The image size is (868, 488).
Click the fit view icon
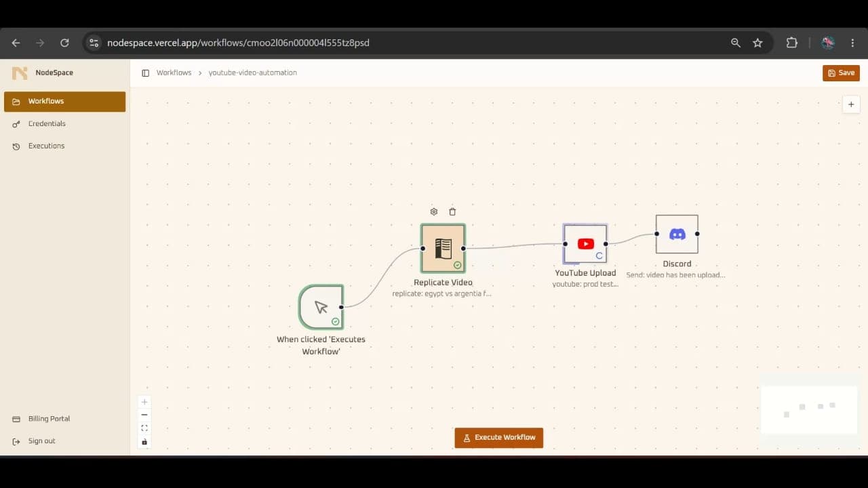point(144,428)
